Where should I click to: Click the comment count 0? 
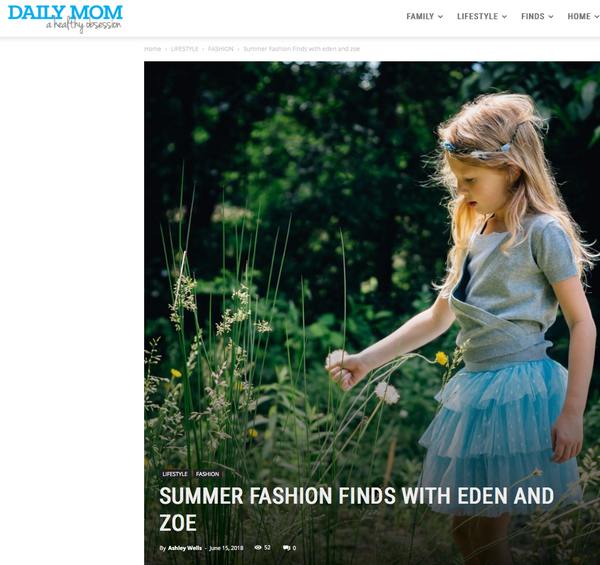[294, 548]
